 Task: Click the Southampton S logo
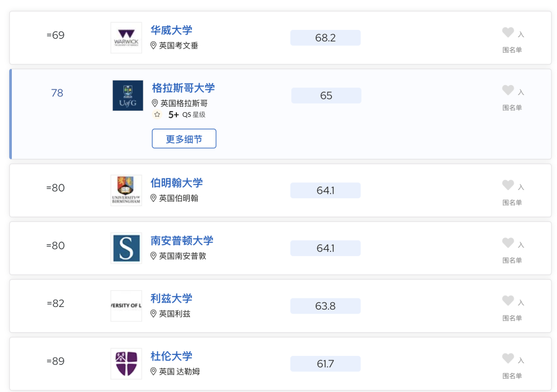click(x=126, y=248)
